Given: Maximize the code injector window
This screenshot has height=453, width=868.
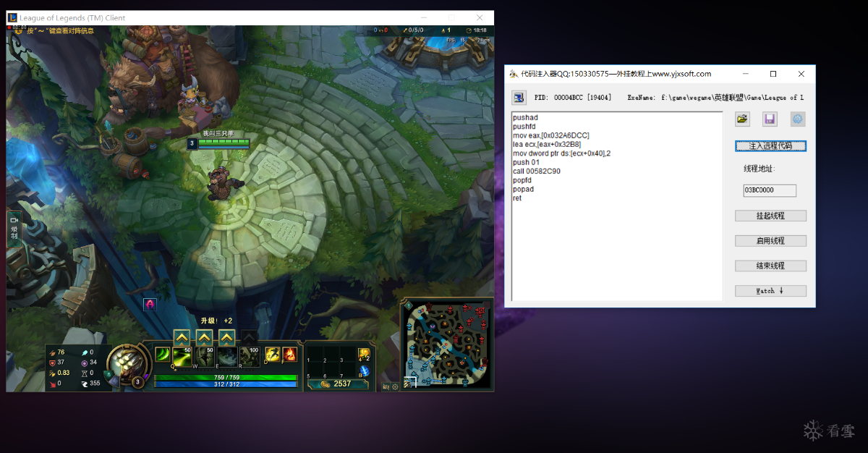Looking at the screenshot, I should (x=773, y=74).
